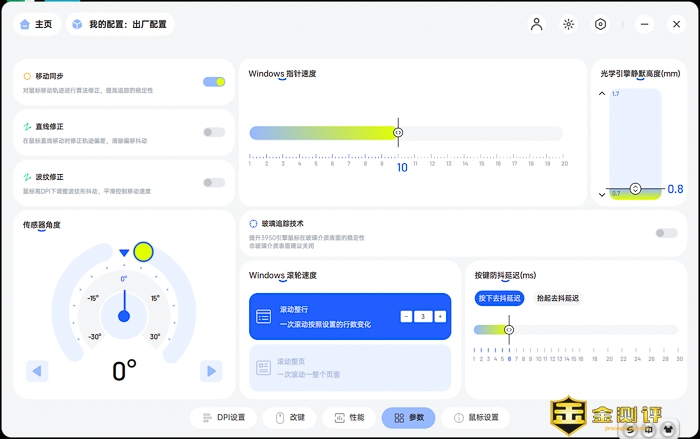Viewport: 700px width, 439px height.
Task: Click up arrow for lift-off height
Action: tap(602, 94)
